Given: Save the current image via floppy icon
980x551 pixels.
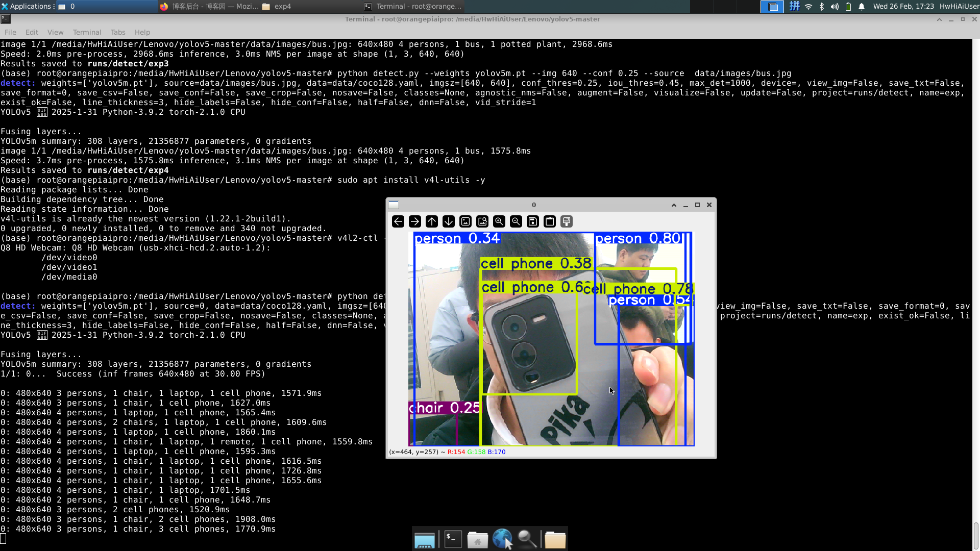Looking at the screenshot, I should [x=533, y=221].
